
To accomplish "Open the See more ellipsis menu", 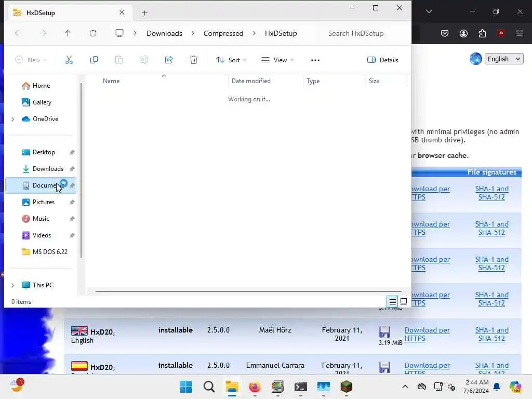I will [x=315, y=60].
